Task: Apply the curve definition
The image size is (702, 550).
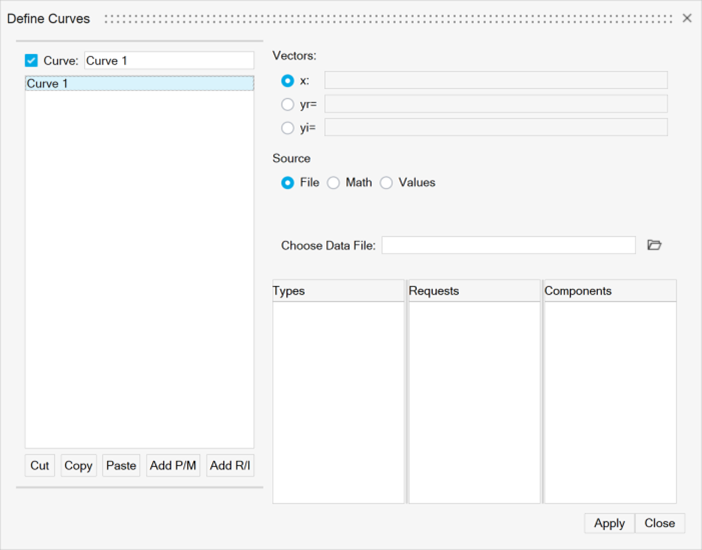Action: (x=609, y=523)
